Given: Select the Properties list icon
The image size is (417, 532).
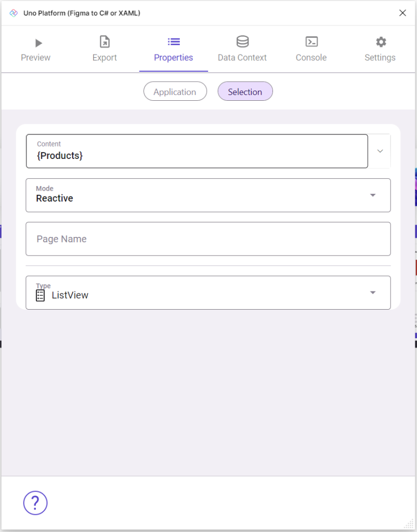Looking at the screenshot, I should (x=173, y=42).
